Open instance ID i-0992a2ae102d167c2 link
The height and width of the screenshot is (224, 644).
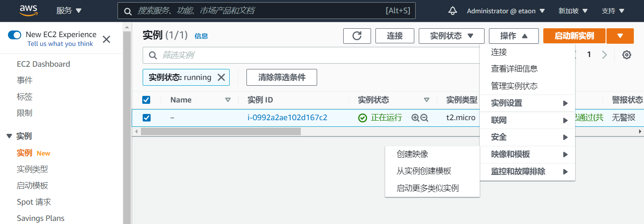[288, 118]
